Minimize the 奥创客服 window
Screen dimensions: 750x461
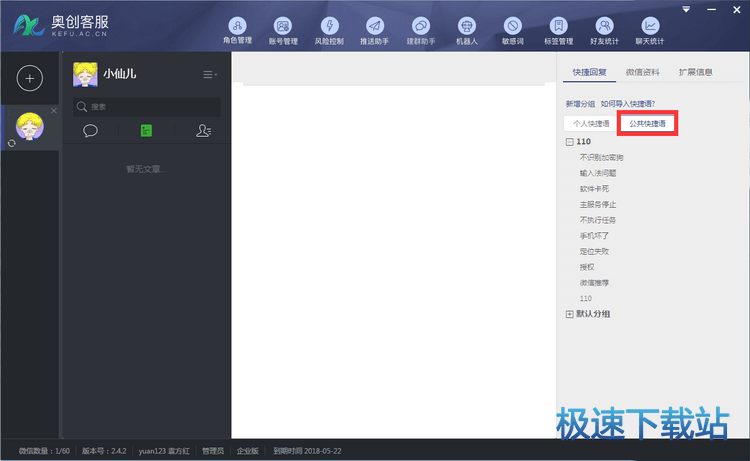(x=712, y=10)
